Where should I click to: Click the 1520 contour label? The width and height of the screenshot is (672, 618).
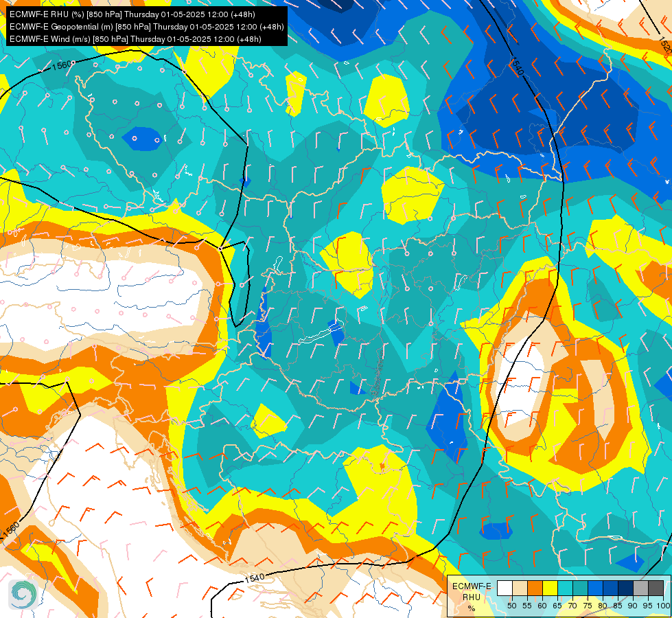click(664, 45)
